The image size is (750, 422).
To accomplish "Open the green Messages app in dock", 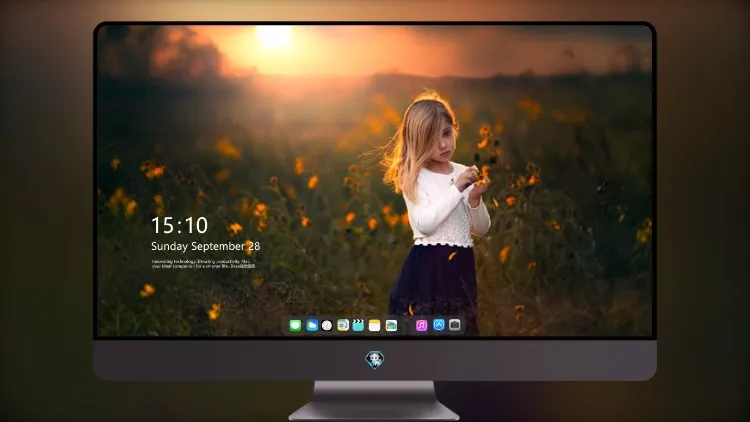I will pyautogui.click(x=295, y=325).
